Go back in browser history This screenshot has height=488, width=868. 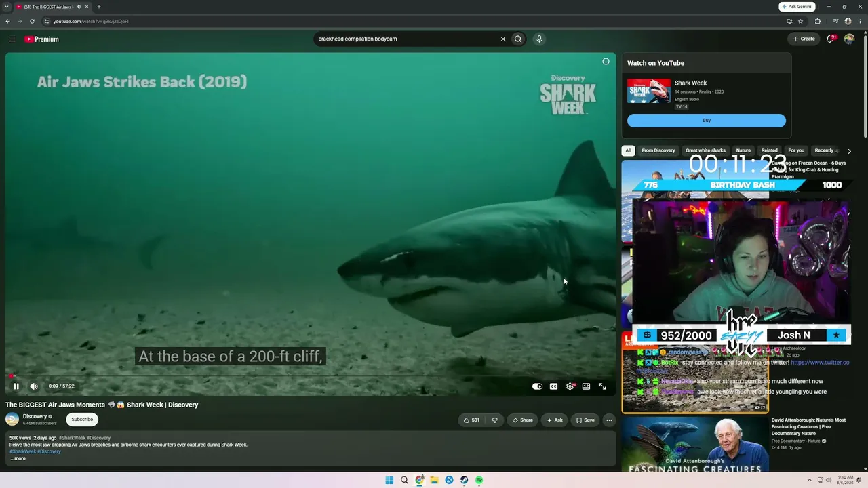click(7, 21)
